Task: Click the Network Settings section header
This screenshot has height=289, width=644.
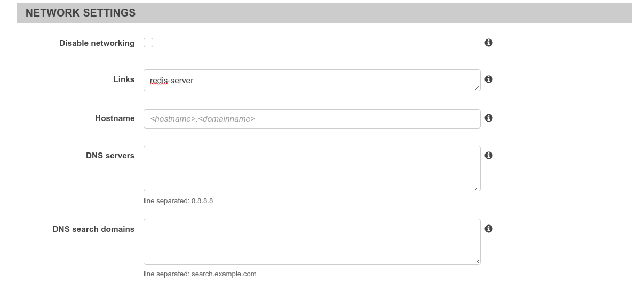Action: [81, 13]
